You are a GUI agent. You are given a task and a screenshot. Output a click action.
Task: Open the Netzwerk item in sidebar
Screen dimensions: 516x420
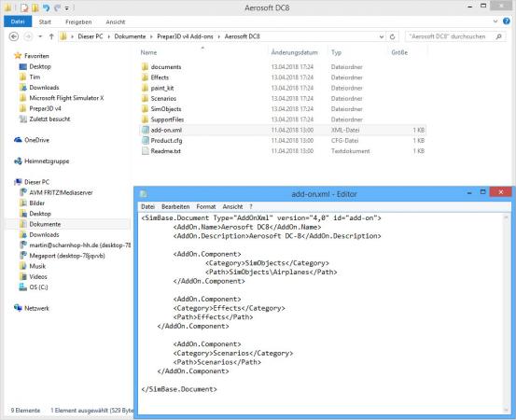pos(32,308)
